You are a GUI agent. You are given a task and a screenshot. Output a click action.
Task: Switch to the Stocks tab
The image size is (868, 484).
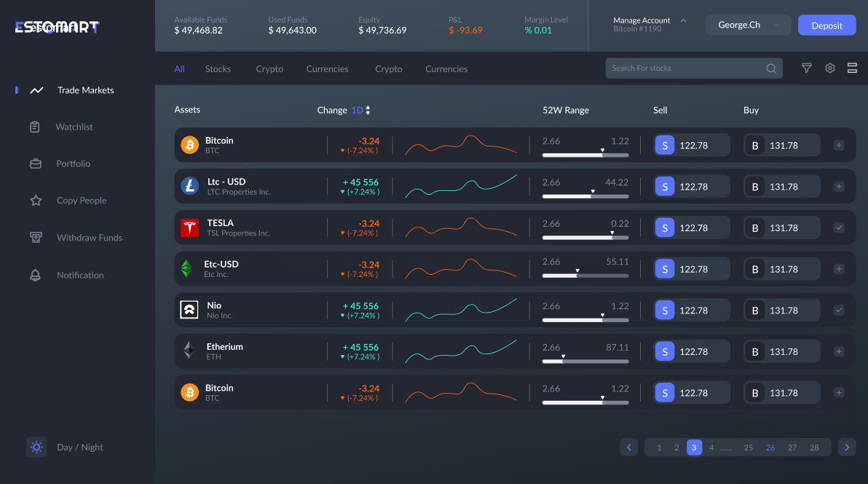[218, 69]
